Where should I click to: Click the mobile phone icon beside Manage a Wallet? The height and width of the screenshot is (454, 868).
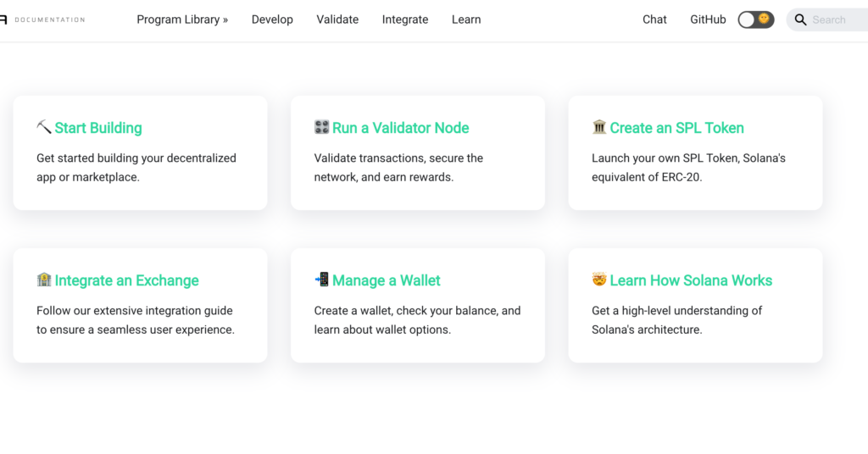coord(321,280)
